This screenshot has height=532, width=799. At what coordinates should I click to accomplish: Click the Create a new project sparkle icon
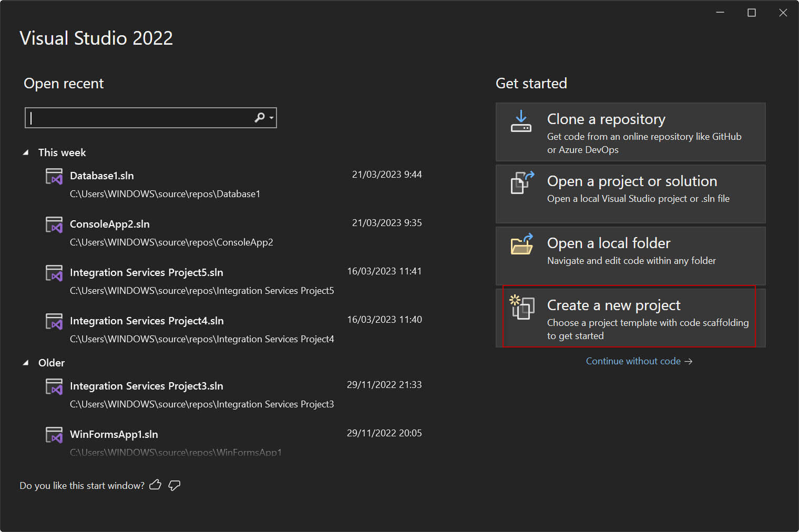[521, 308]
